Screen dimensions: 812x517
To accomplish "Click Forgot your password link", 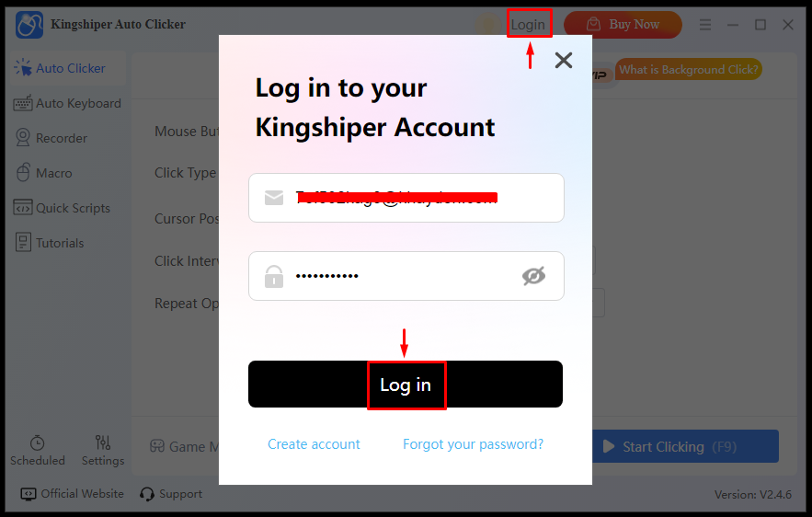I will 474,444.
